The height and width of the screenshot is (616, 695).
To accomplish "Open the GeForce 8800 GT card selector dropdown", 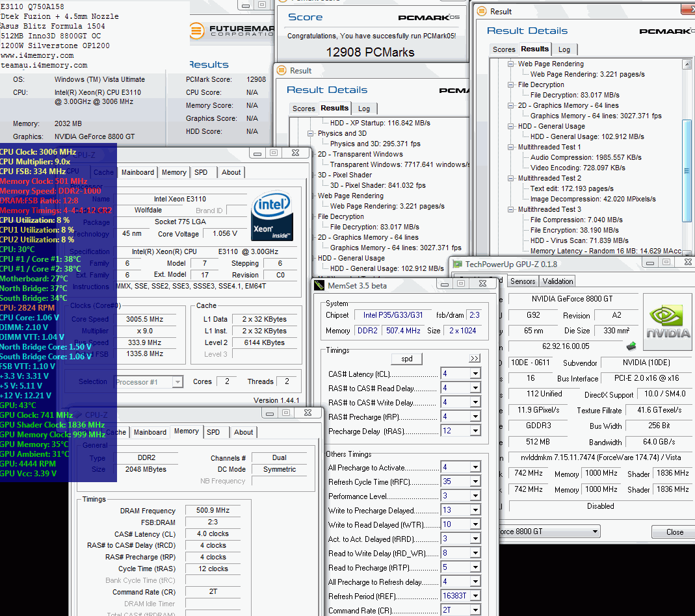I will tap(595, 532).
